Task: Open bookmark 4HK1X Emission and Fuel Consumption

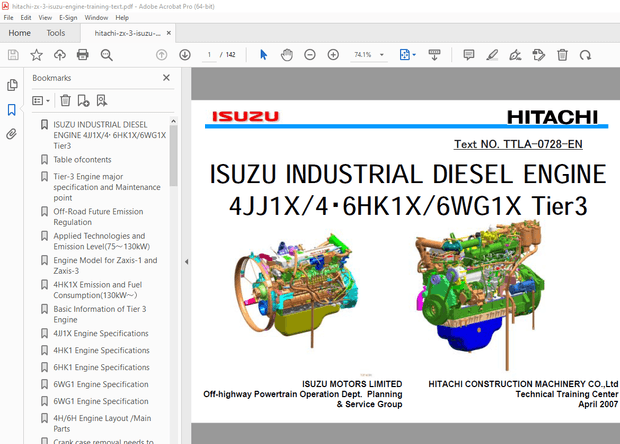Action: (x=98, y=290)
